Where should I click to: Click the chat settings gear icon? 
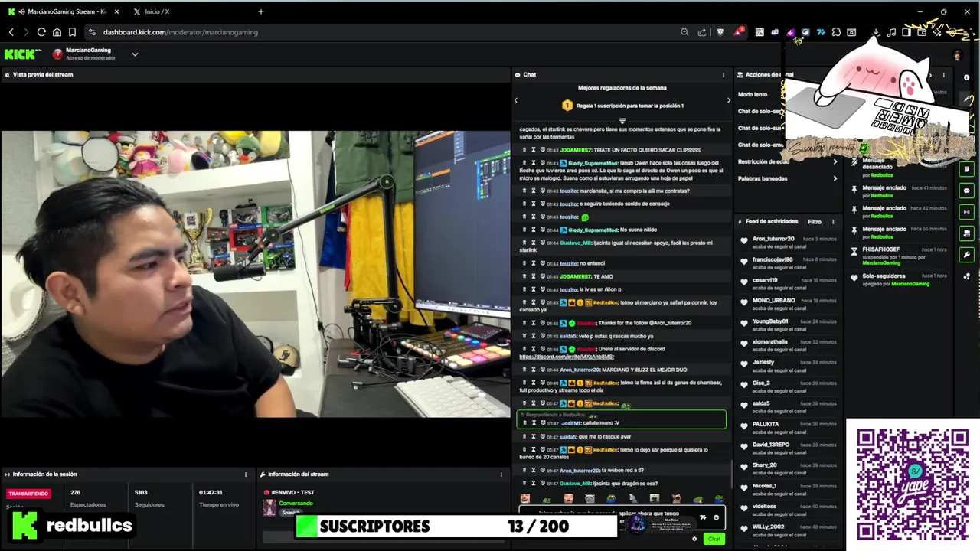pyautogui.click(x=694, y=539)
